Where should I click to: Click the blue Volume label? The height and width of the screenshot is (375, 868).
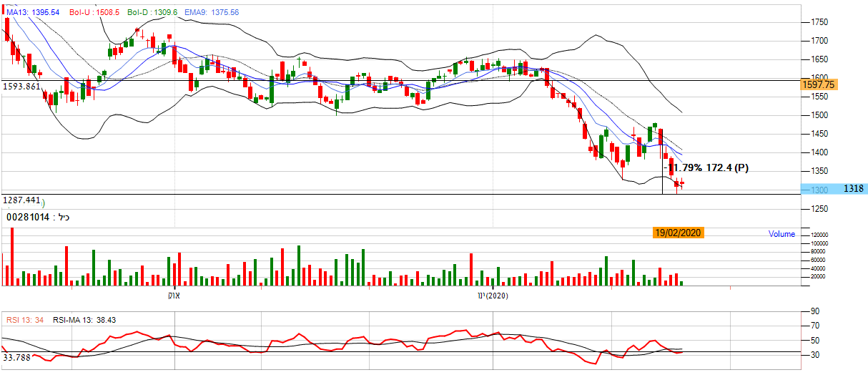781,234
